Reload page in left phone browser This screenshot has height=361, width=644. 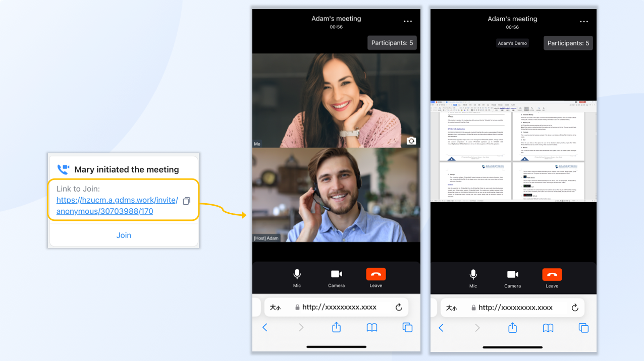click(399, 307)
